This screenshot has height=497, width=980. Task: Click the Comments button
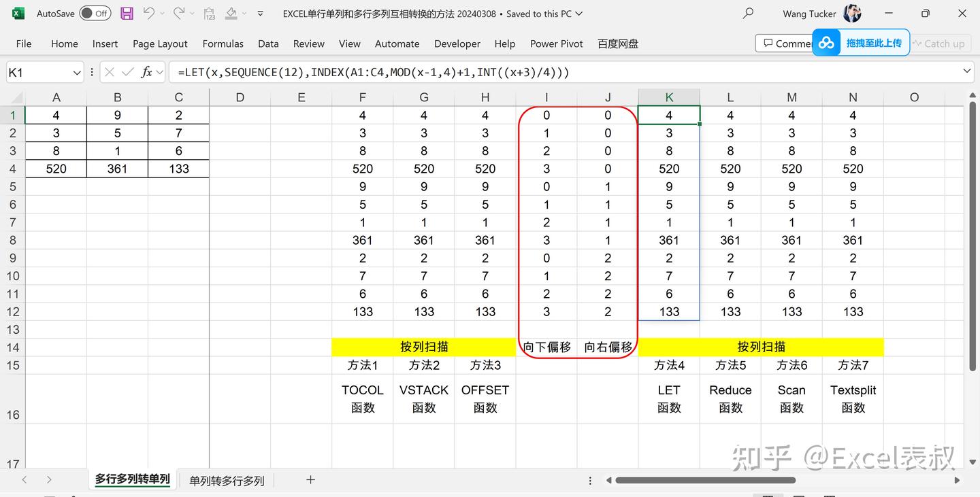pyautogui.click(x=784, y=44)
